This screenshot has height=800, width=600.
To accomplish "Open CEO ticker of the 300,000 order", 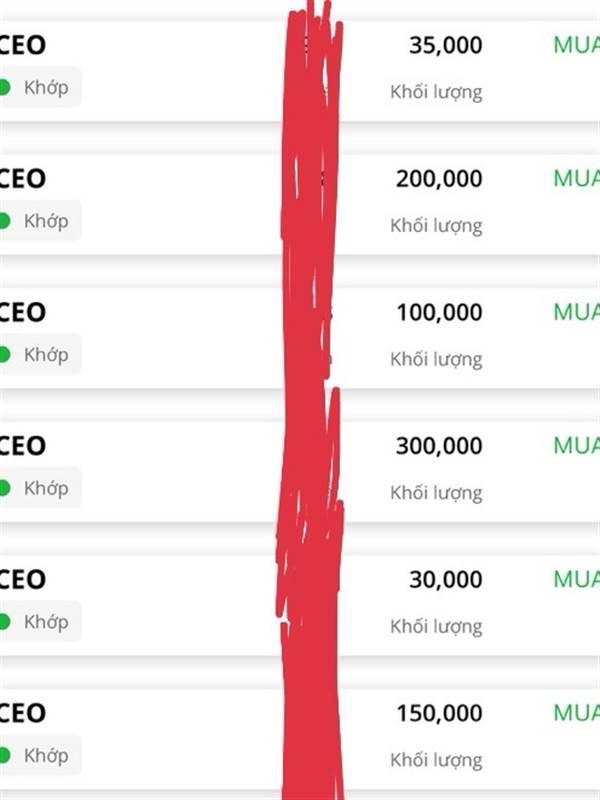I will point(22,446).
